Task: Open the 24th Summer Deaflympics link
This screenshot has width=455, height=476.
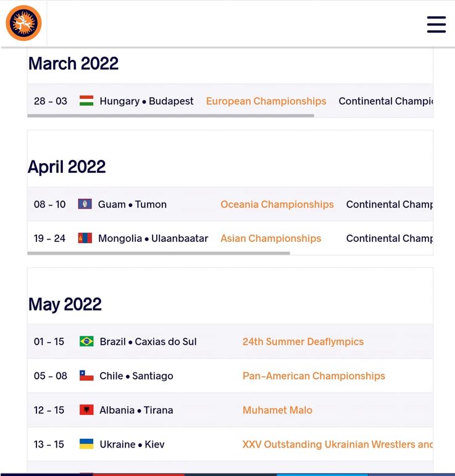Action: coord(303,341)
